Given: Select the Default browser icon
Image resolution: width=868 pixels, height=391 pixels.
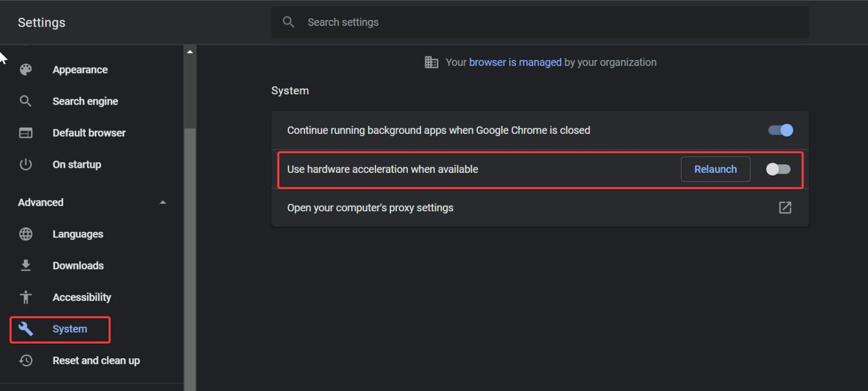Looking at the screenshot, I should [26, 133].
